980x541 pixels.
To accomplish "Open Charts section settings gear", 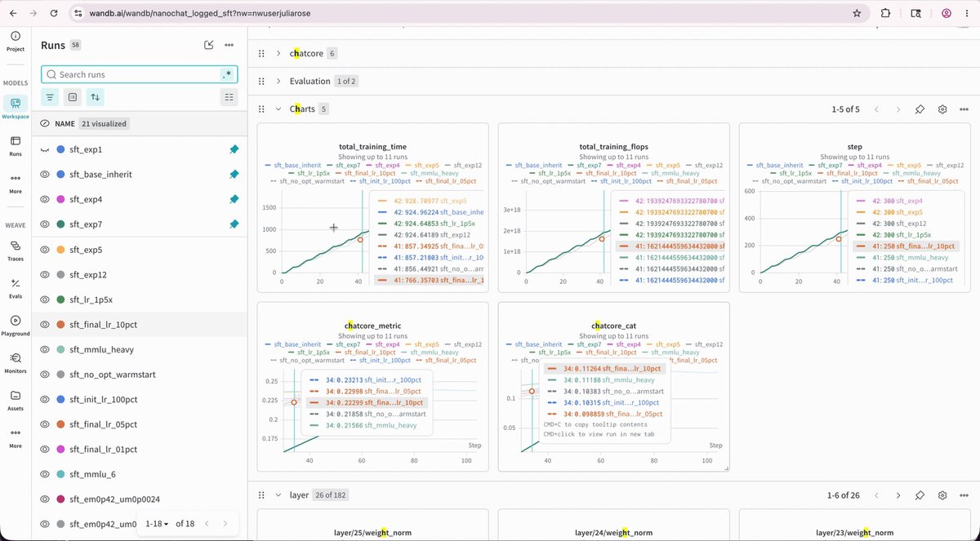I will pos(942,109).
